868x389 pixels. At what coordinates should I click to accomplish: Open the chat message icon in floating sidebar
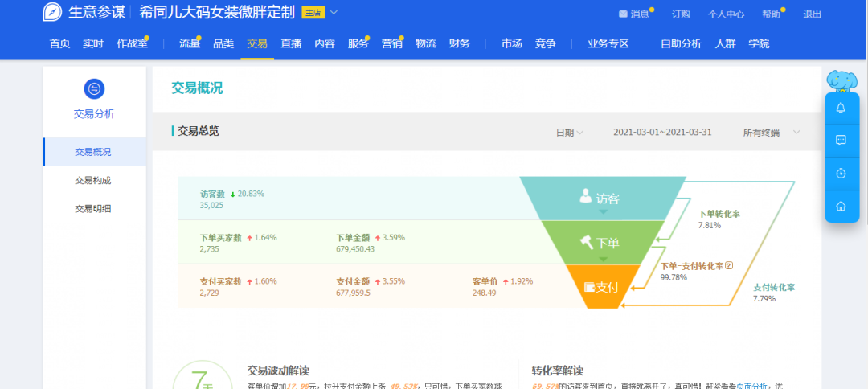[x=841, y=141]
